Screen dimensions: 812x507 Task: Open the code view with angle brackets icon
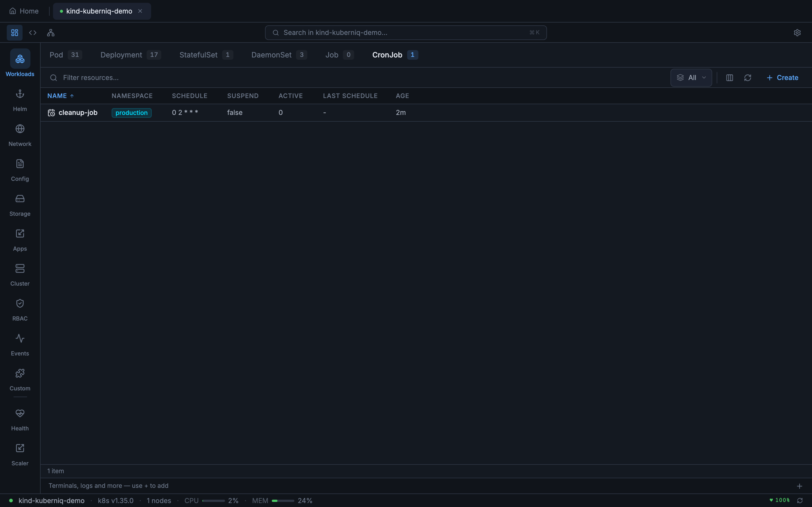[x=32, y=32]
